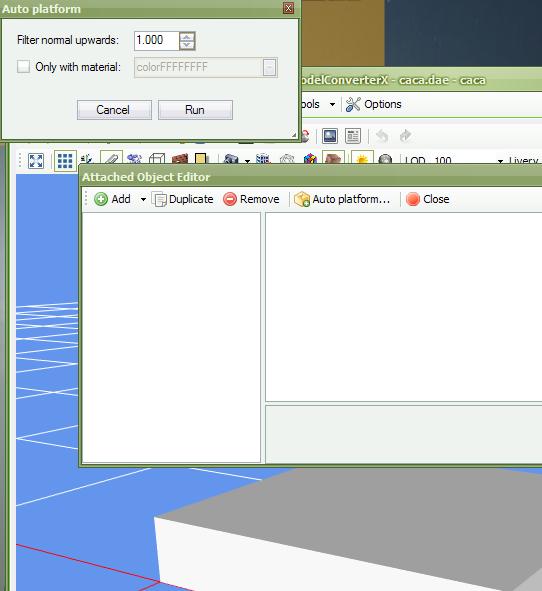Click the red Remove minus icon
The height and width of the screenshot is (591, 542).
coord(230,199)
